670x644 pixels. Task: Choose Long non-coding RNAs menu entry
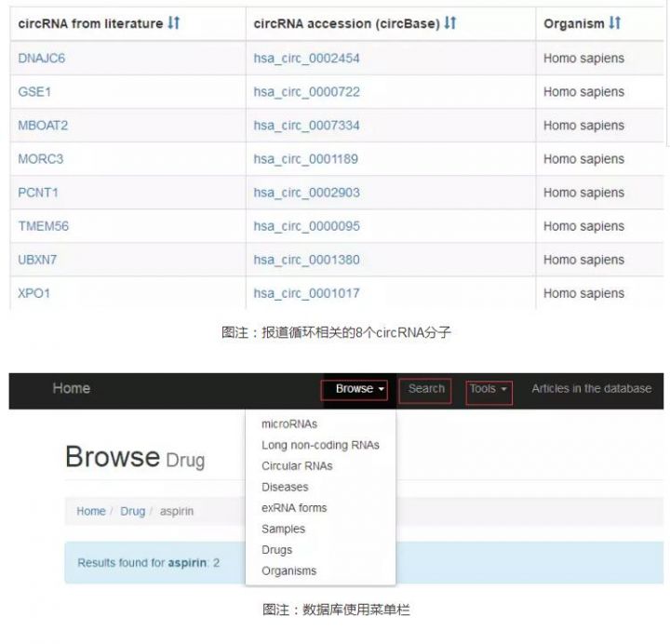pyautogui.click(x=320, y=445)
